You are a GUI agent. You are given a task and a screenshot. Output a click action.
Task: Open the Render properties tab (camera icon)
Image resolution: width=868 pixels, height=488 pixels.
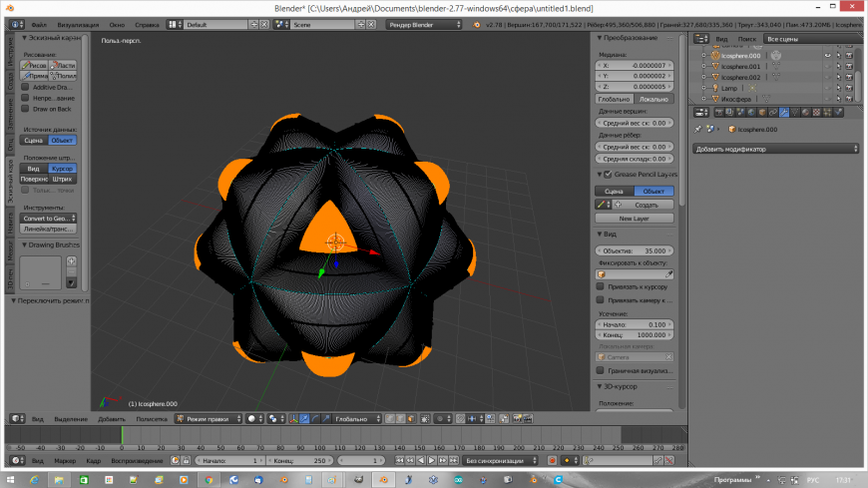(x=719, y=113)
